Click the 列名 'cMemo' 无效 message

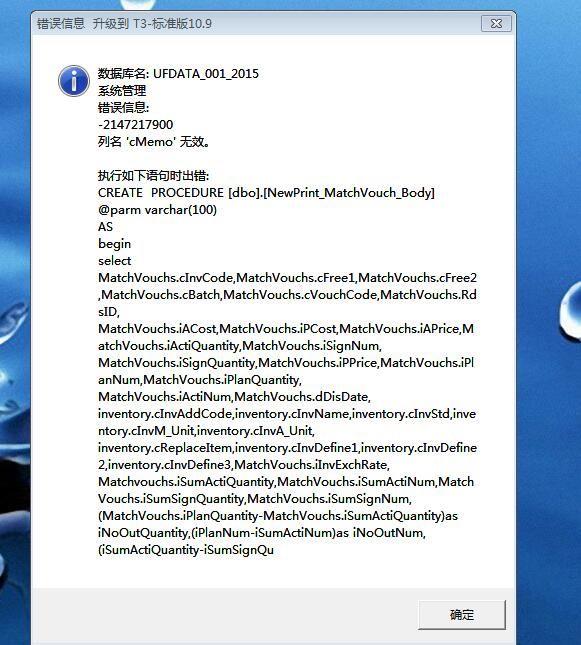pos(154,142)
